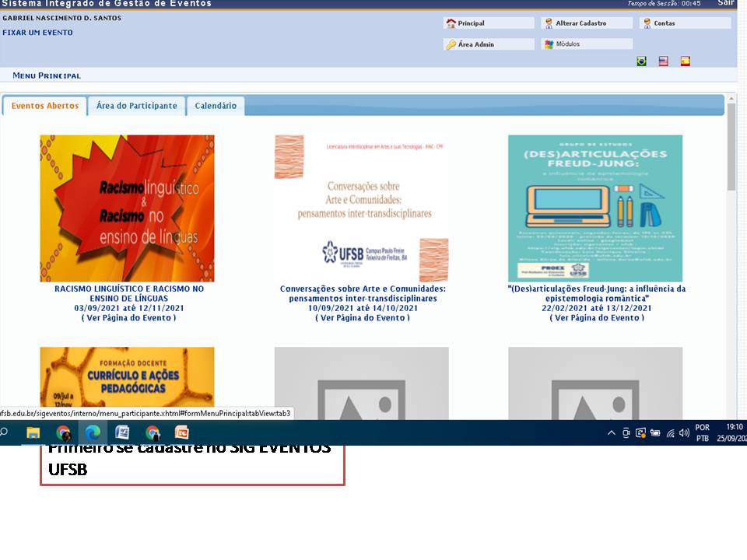This screenshot has height=560, width=747.
Task: Open first Chrome icon in taskbar
Action: 63,433
